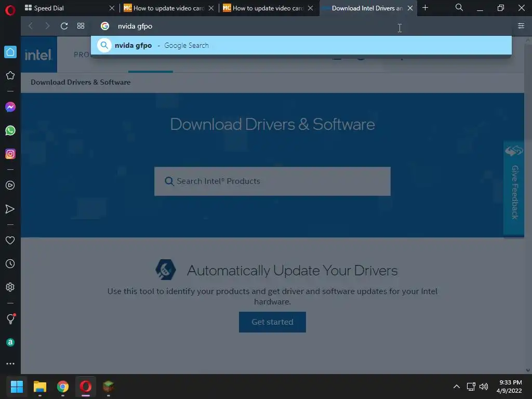Open the Give Feedback side tab

pyautogui.click(x=514, y=188)
